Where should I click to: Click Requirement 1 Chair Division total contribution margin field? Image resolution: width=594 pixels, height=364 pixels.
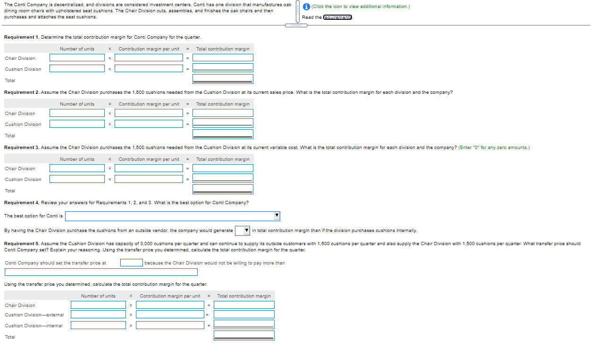click(223, 58)
